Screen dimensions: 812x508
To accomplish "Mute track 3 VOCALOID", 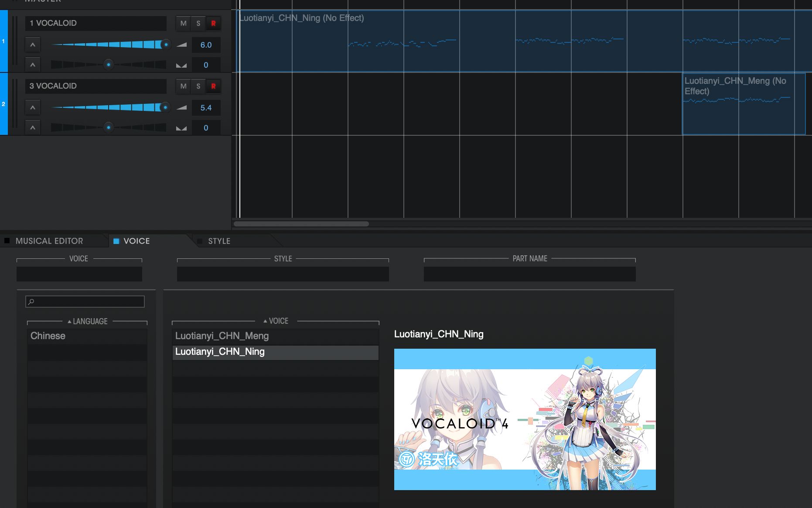I will tap(183, 86).
